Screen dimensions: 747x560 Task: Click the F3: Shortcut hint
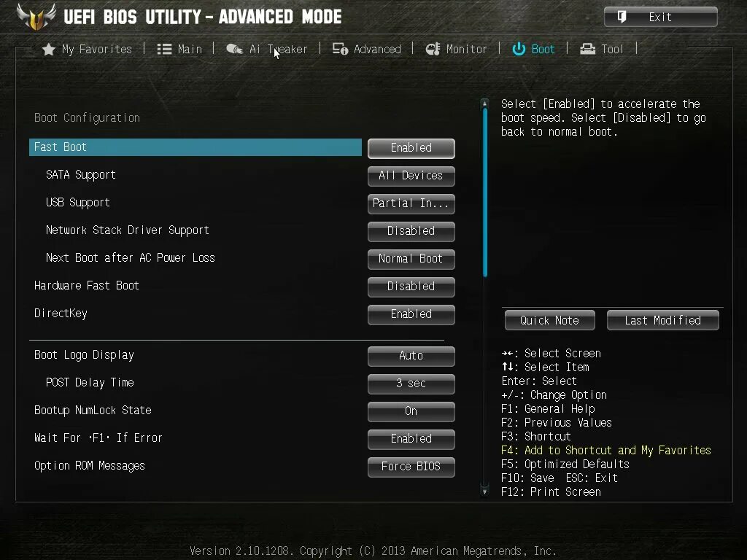point(536,437)
